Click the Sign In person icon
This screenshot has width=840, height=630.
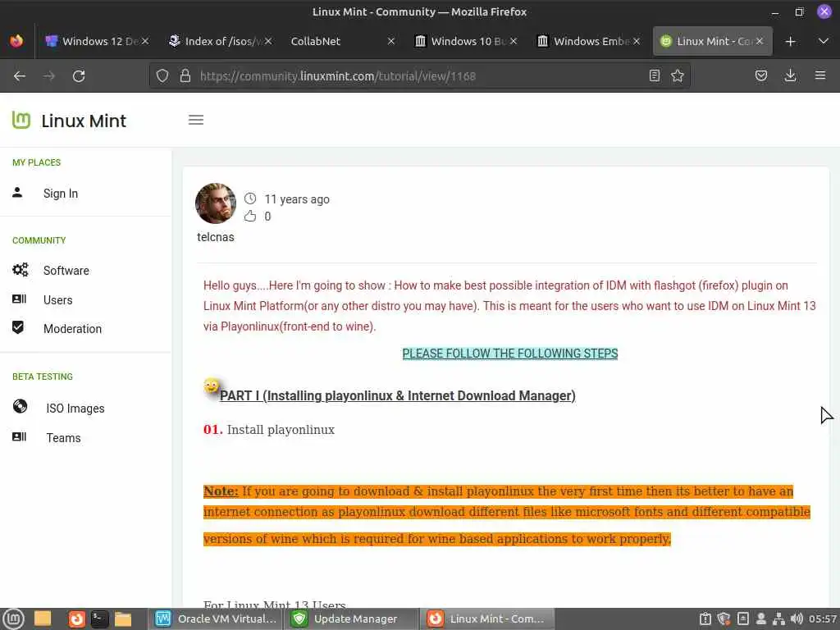click(17, 192)
